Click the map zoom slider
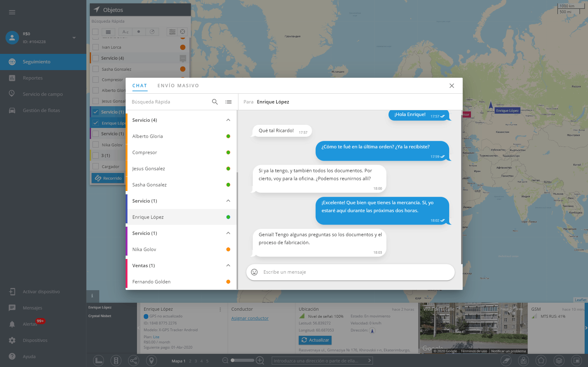The image size is (588, 367). [x=242, y=361]
